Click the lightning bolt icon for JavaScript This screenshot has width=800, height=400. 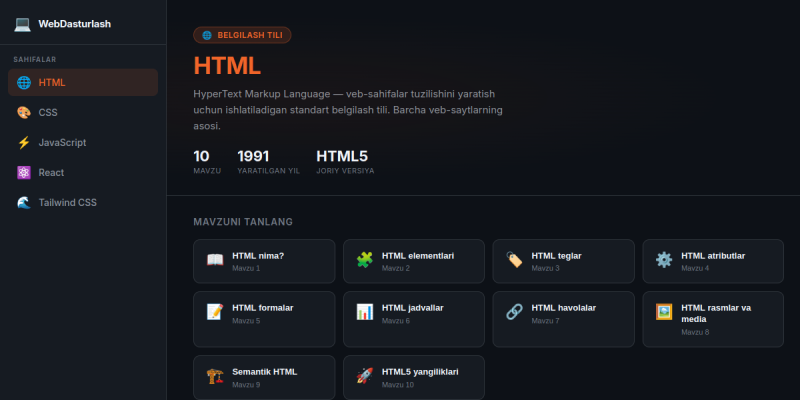[x=23, y=143]
